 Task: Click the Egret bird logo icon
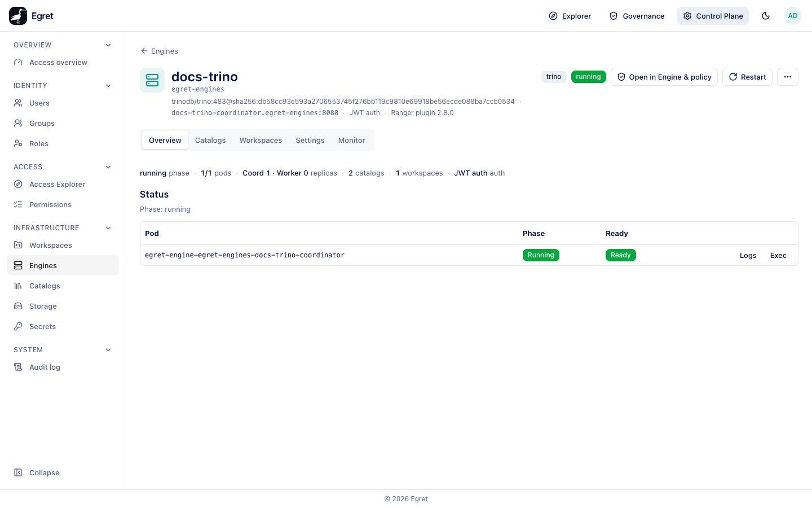18,16
